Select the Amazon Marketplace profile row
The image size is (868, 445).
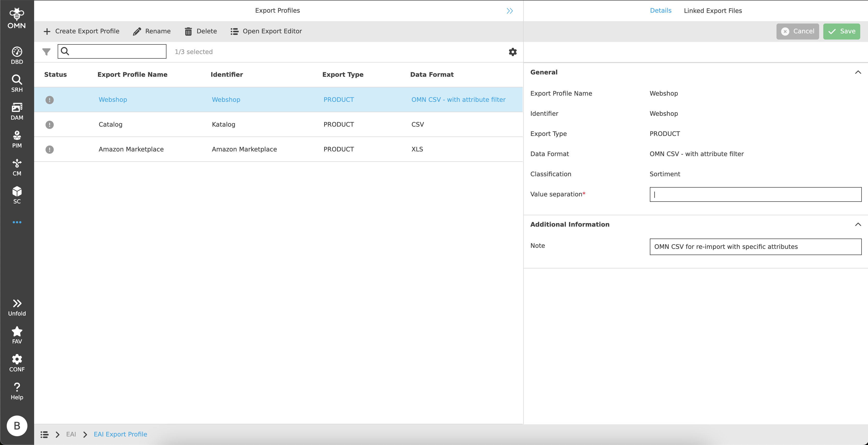pos(131,149)
